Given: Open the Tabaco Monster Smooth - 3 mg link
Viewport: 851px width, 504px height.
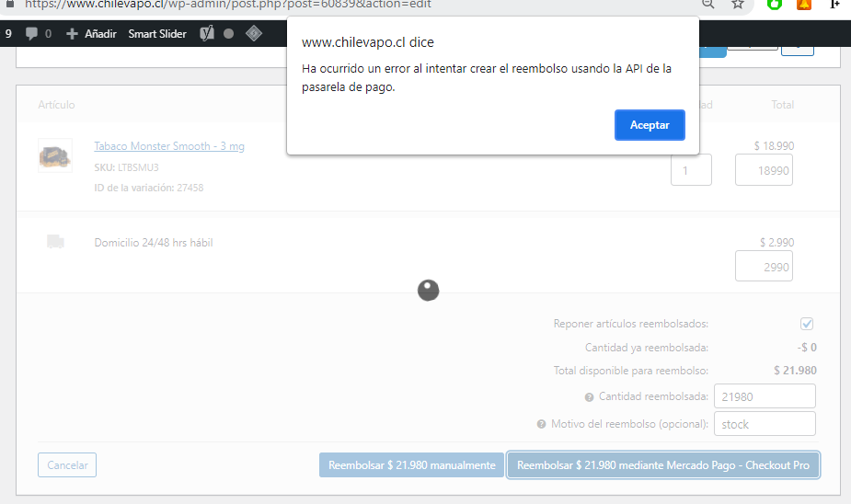Looking at the screenshot, I should [x=169, y=146].
